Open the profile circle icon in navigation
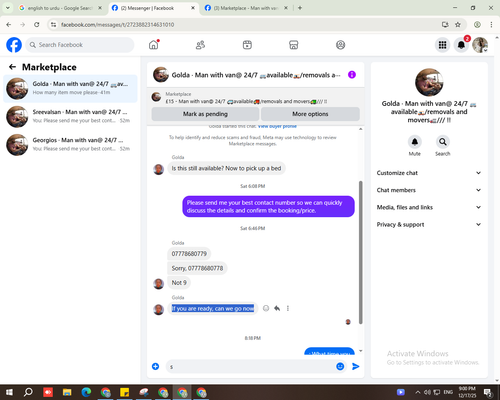Image resolution: width=500 pixels, height=400 pixels. (340, 45)
